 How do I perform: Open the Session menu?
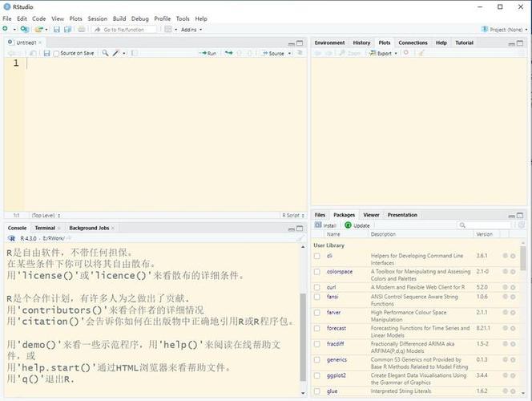[98, 18]
